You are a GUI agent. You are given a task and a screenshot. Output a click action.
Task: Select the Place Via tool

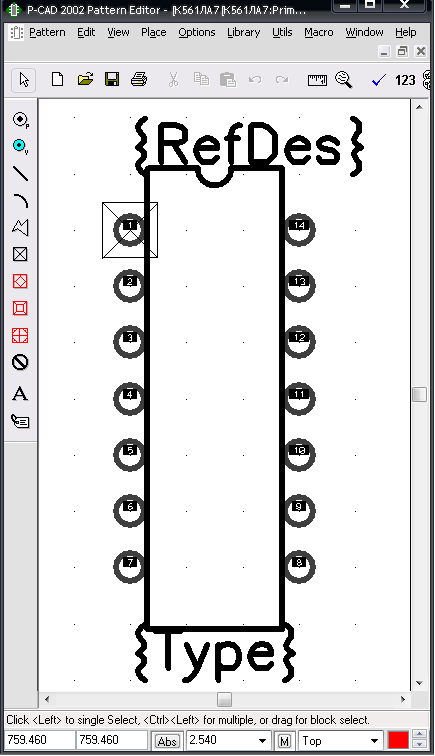coord(20,146)
